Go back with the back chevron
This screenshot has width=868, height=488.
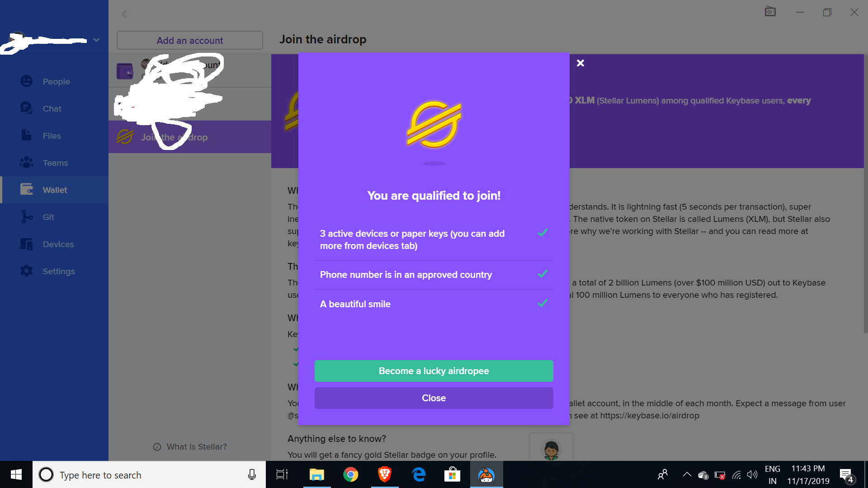pyautogui.click(x=124, y=14)
